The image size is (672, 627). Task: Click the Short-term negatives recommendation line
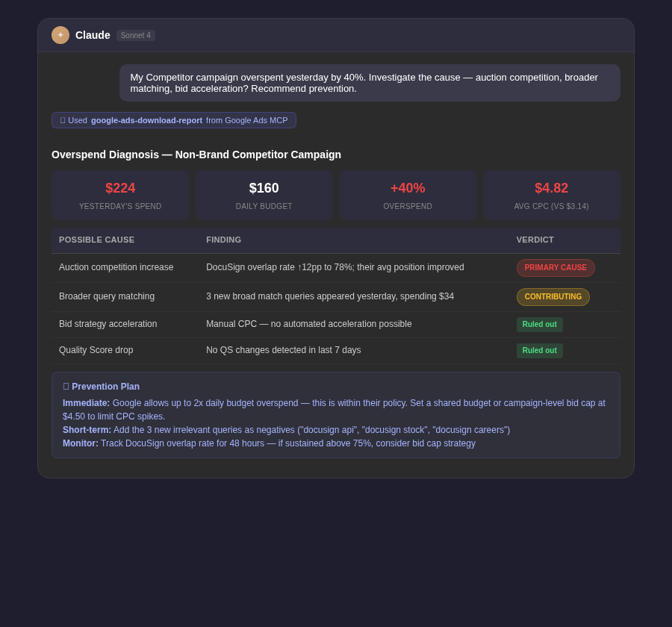pyautogui.click(x=286, y=430)
